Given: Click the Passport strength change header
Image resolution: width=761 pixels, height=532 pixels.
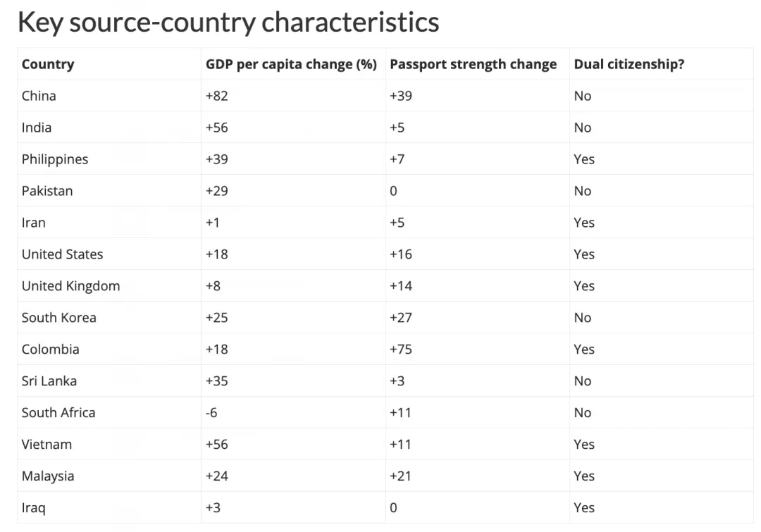Looking at the screenshot, I should click(473, 64).
